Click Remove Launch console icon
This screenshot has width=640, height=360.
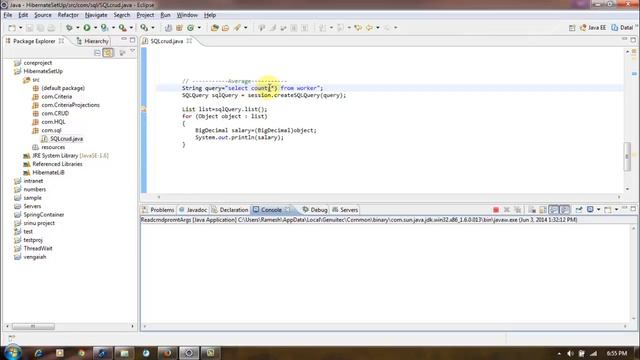point(507,210)
